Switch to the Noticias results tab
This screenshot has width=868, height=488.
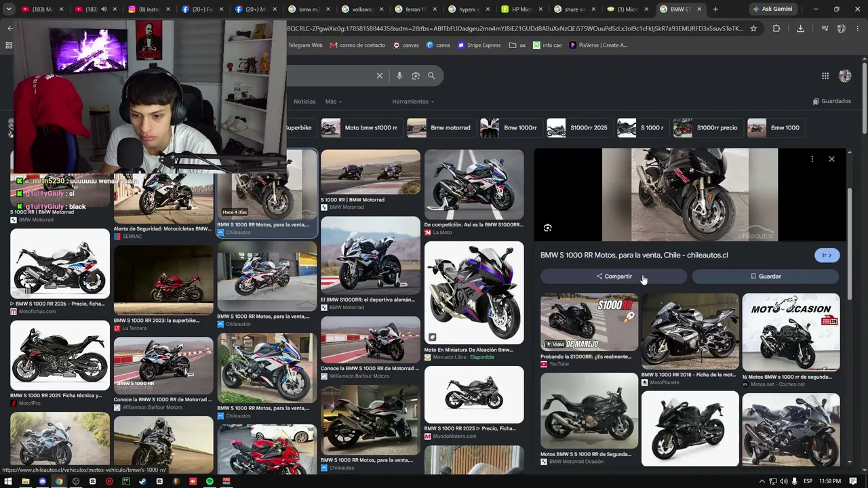pos(304,102)
